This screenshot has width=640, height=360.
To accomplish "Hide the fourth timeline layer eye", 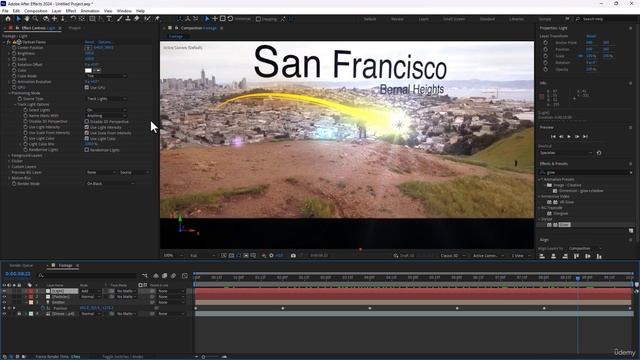I will point(4,314).
